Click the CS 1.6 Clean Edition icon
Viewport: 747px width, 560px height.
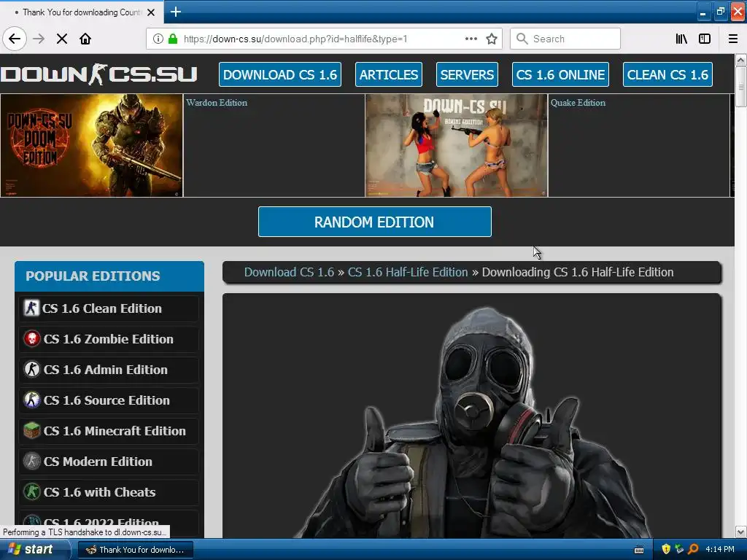[x=31, y=308]
